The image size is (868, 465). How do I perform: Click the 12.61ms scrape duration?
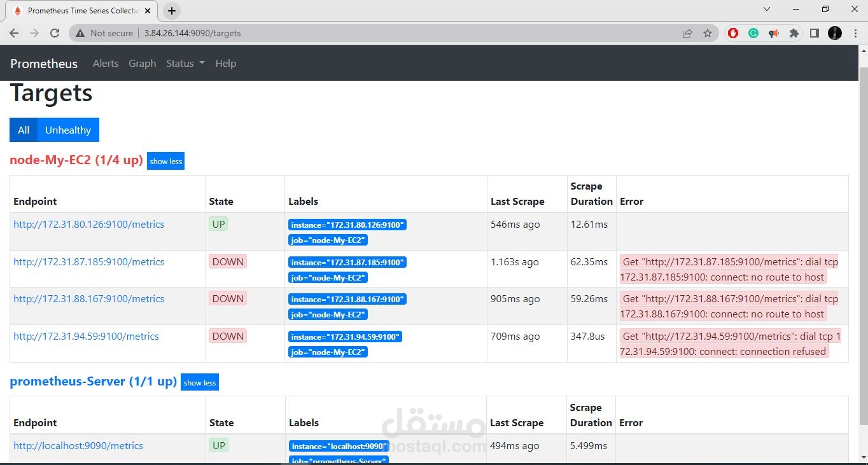click(589, 225)
